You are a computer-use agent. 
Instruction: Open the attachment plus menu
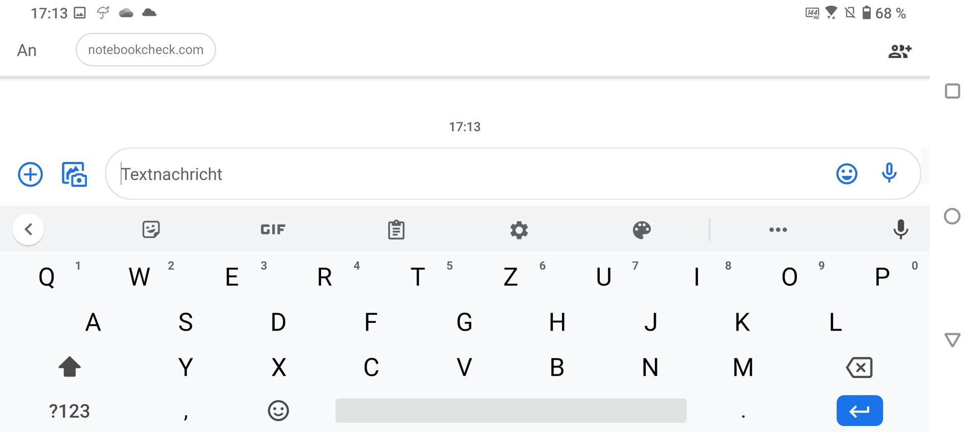pyautogui.click(x=30, y=174)
